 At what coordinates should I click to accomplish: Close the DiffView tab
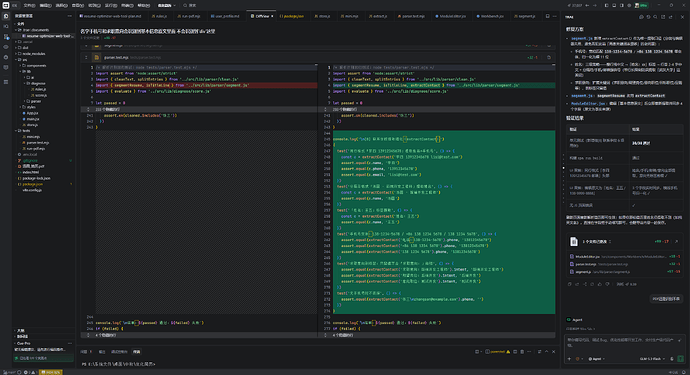point(272,16)
